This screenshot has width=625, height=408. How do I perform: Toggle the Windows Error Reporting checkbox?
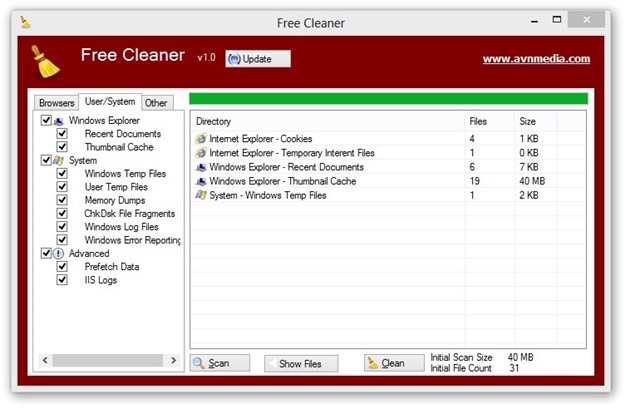coord(62,239)
